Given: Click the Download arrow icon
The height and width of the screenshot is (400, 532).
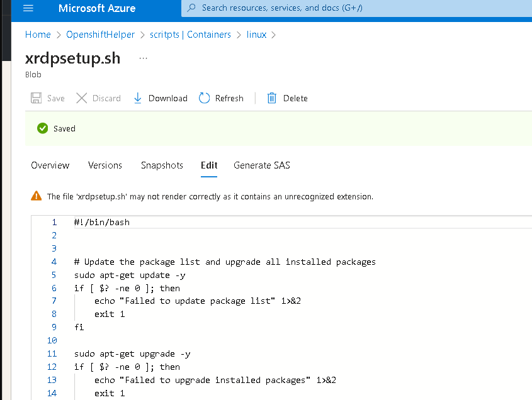Looking at the screenshot, I should coord(137,98).
